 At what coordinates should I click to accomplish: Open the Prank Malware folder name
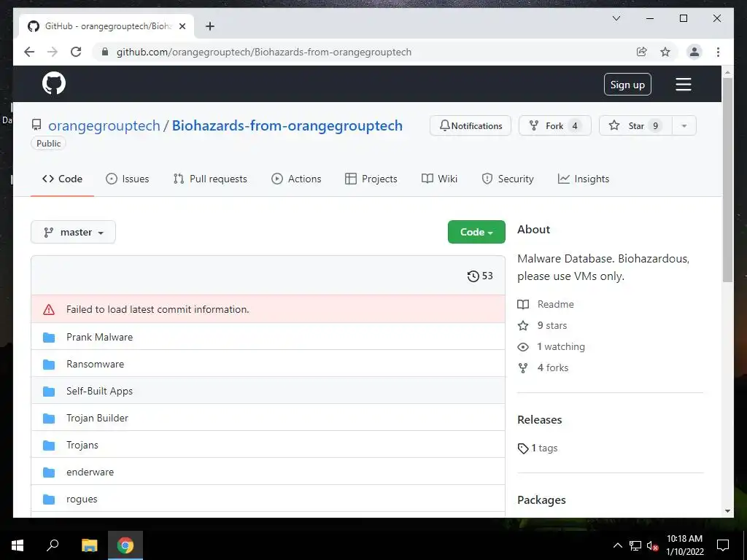click(x=99, y=337)
